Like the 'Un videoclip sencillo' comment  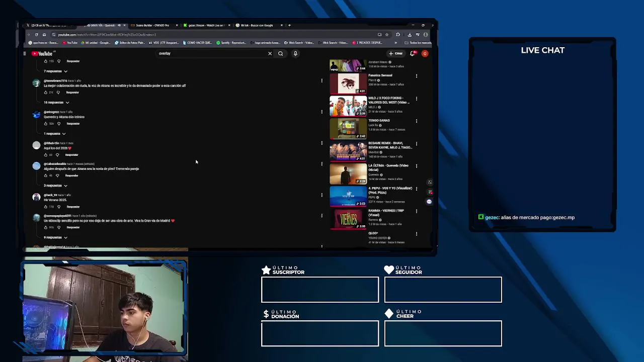click(x=45, y=227)
